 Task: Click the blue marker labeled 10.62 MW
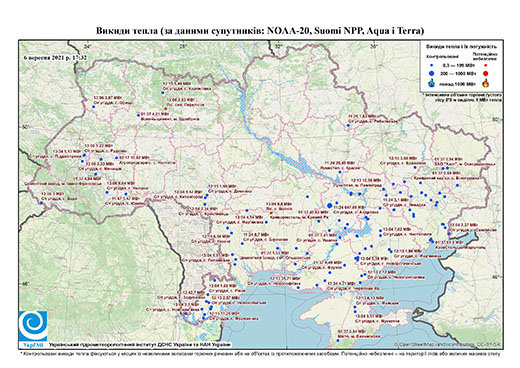(x=116, y=158)
